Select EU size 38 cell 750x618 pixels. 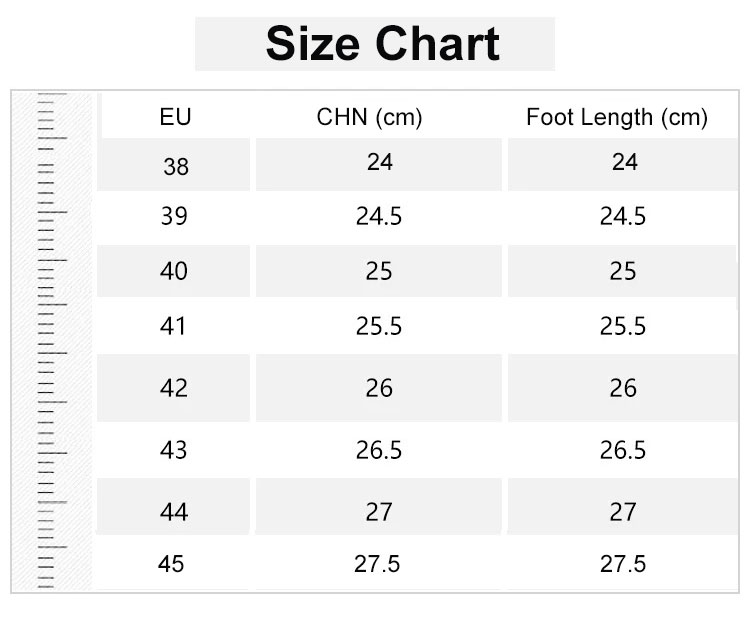(176, 167)
